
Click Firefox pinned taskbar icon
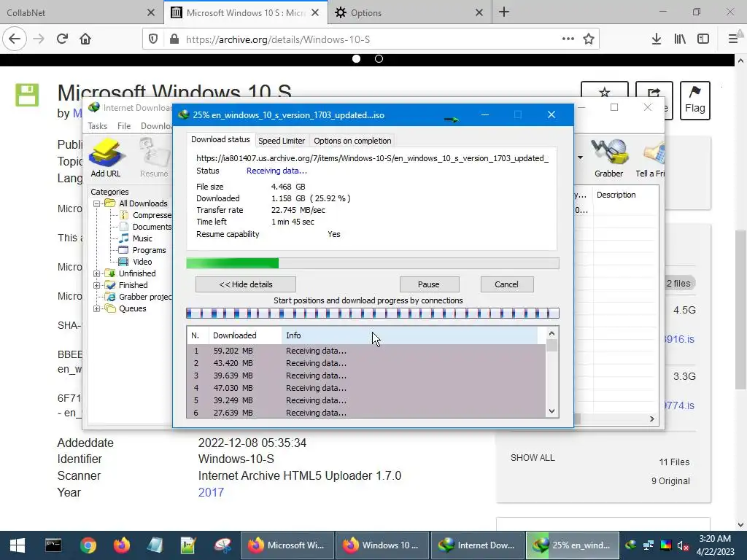click(x=122, y=545)
